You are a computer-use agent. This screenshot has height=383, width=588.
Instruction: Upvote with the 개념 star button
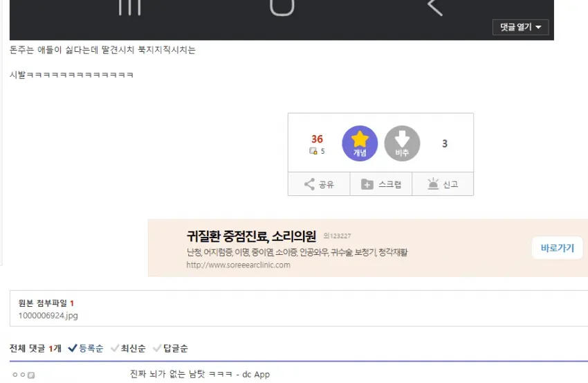[360, 143]
